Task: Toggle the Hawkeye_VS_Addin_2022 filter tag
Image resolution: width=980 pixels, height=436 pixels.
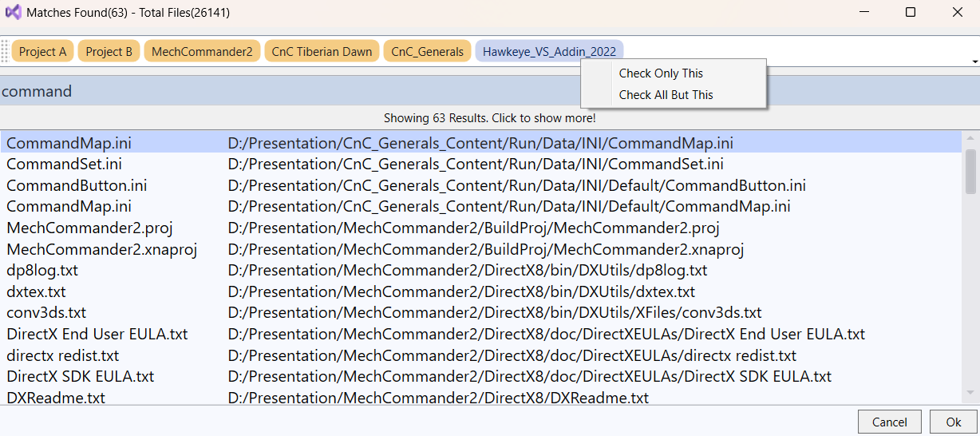Action: point(549,52)
